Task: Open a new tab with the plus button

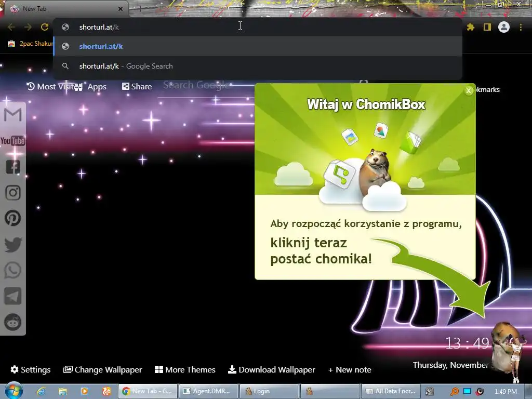Action: [140, 9]
